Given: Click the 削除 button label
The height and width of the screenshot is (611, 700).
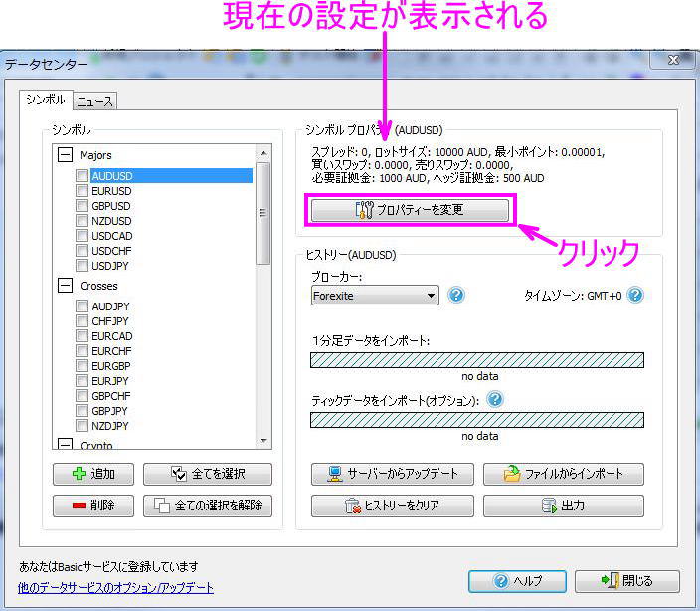Looking at the screenshot, I should coord(102,506).
